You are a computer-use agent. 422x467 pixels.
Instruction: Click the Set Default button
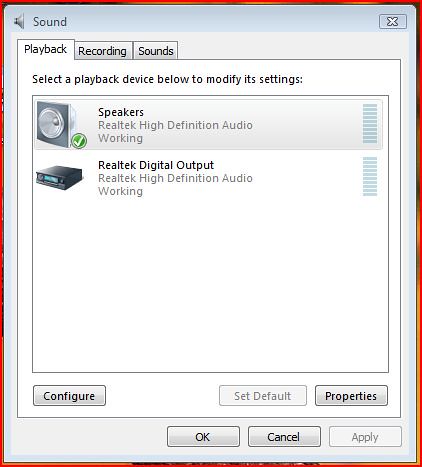tap(263, 396)
